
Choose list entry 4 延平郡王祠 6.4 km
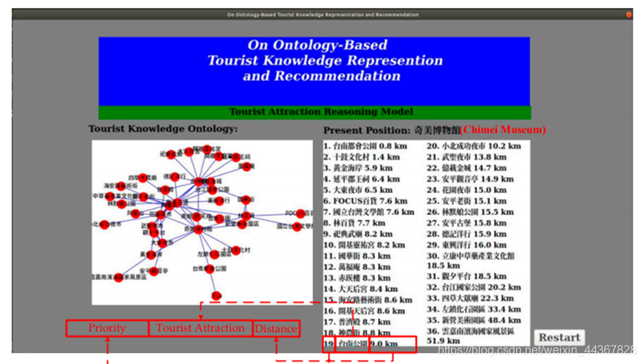click(x=361, y=179)
